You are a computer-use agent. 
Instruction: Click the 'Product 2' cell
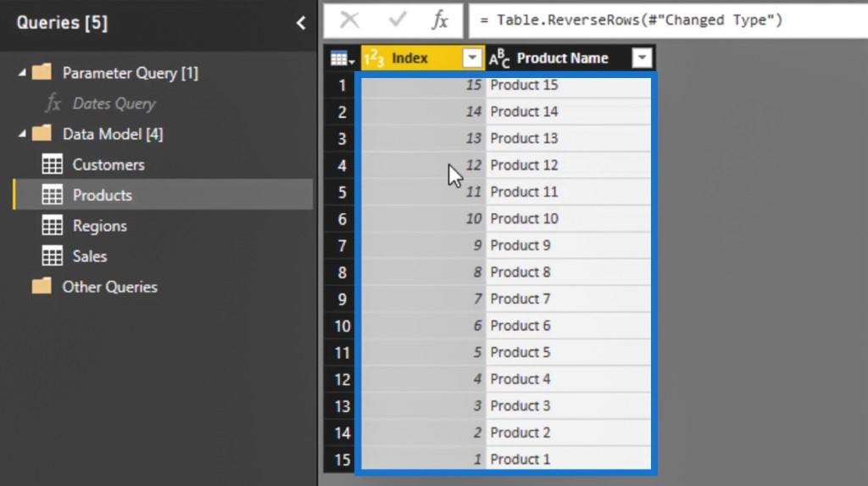pyautogui.click(x=569, y=433)
